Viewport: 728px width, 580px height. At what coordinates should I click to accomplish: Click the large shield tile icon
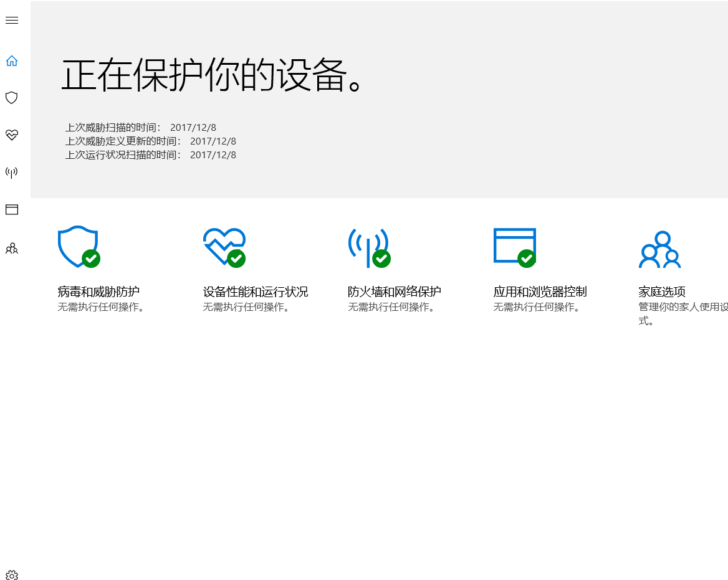tap(79, 247)
